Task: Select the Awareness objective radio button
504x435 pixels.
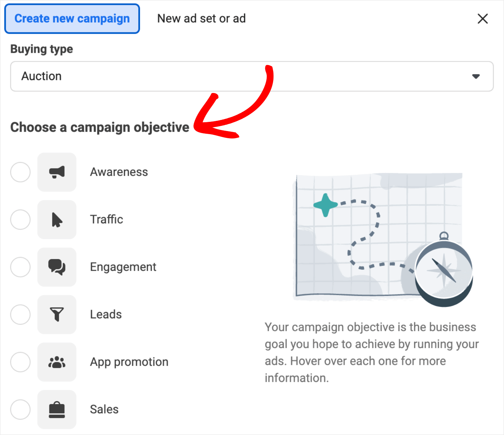Action: click(x=20, y=172)
